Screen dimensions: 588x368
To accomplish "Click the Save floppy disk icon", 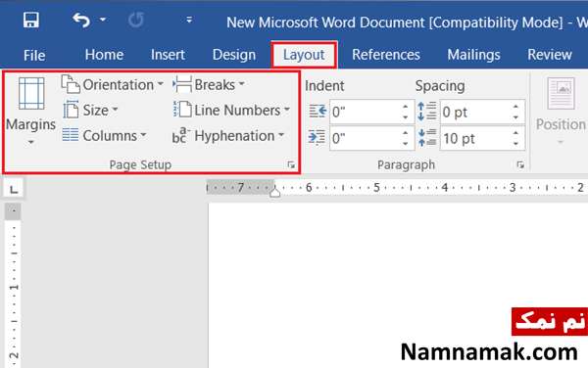I will pyautogui.click(x=30, y=20).
